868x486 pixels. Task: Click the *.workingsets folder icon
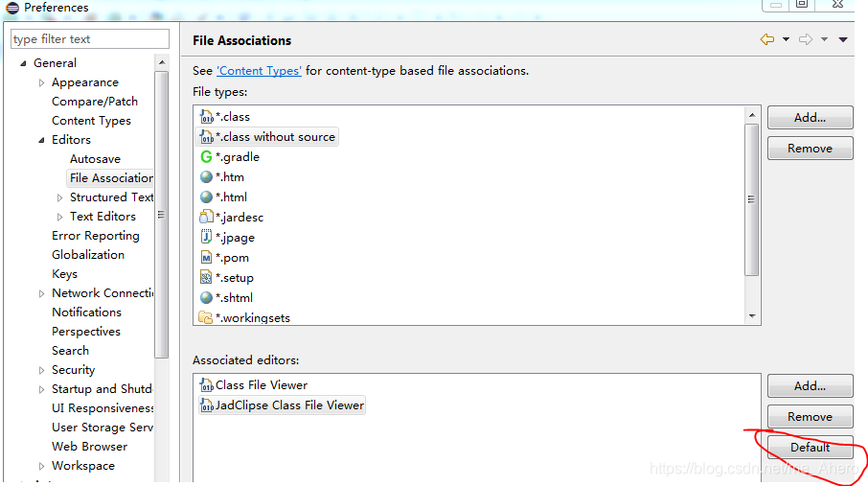(206, 317)
